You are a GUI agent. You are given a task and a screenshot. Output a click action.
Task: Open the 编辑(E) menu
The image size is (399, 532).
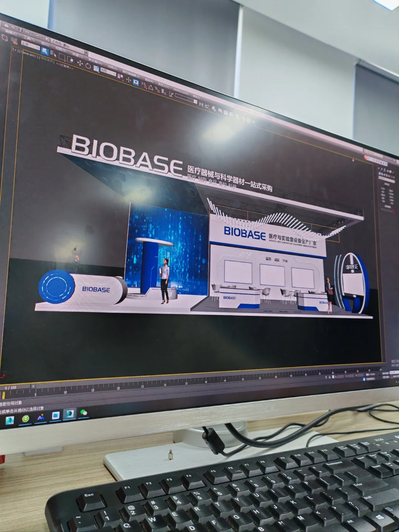click(11, 33)
